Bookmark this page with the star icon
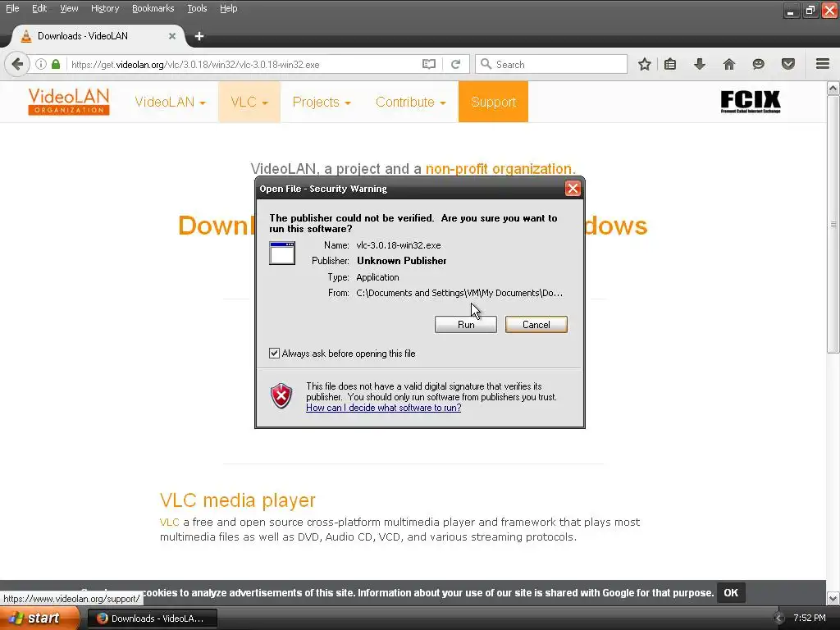The image size is (840, 630). [x=645, y=64]
